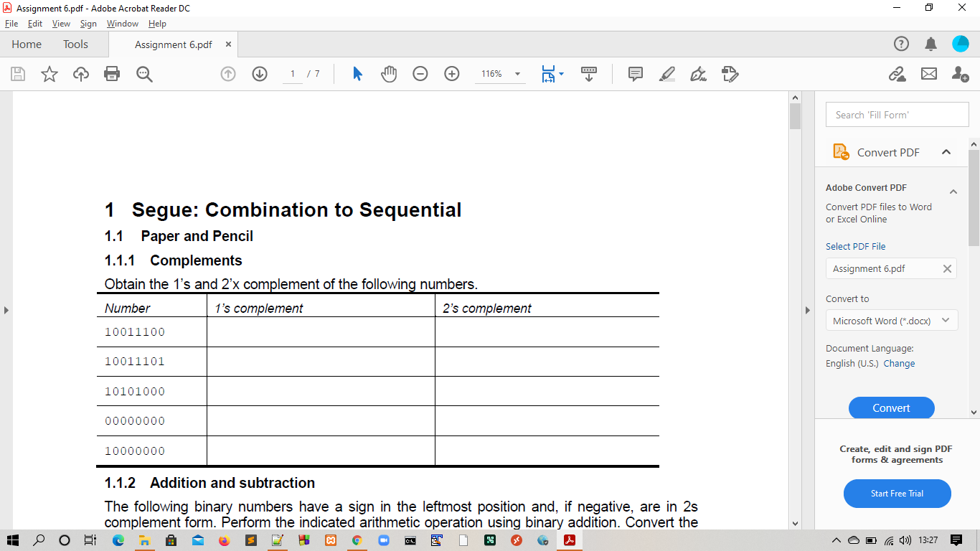Open the zoom percentage dropdown
This screenshot has height=551, width=980.
pos(518,74)
